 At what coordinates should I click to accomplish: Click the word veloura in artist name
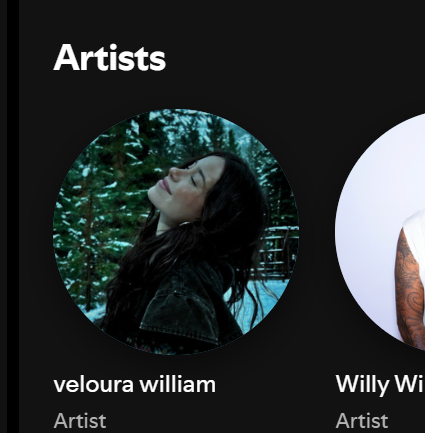click(94, 385)
